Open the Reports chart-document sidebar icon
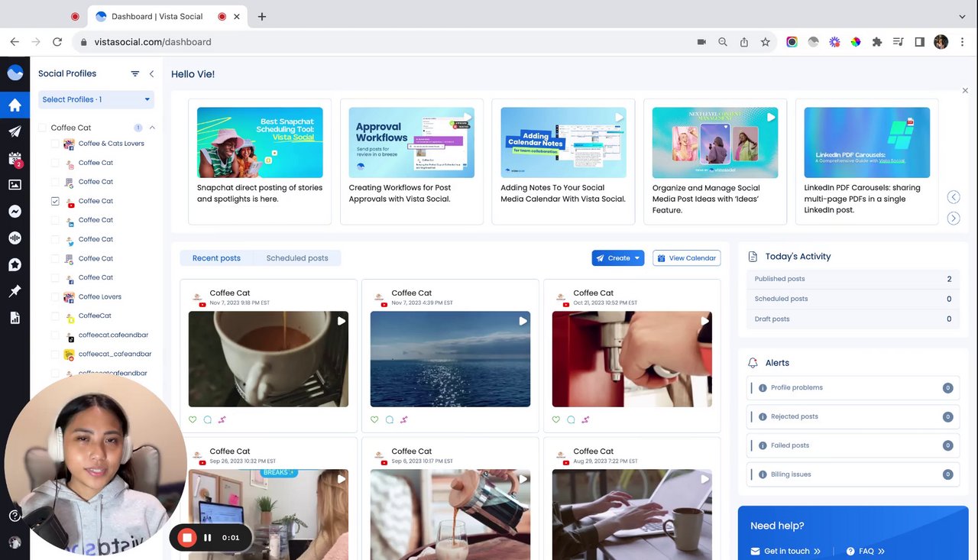978x560 pixels. [15, 318]
